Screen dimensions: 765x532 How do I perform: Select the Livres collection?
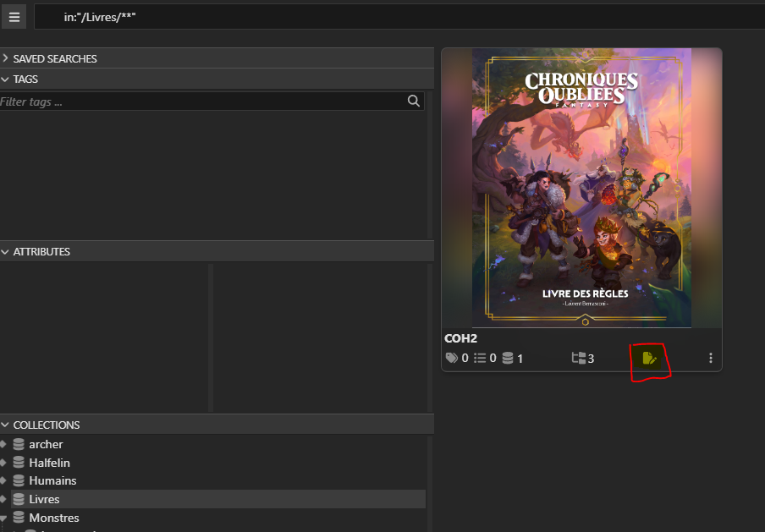(x=44, y=499)
